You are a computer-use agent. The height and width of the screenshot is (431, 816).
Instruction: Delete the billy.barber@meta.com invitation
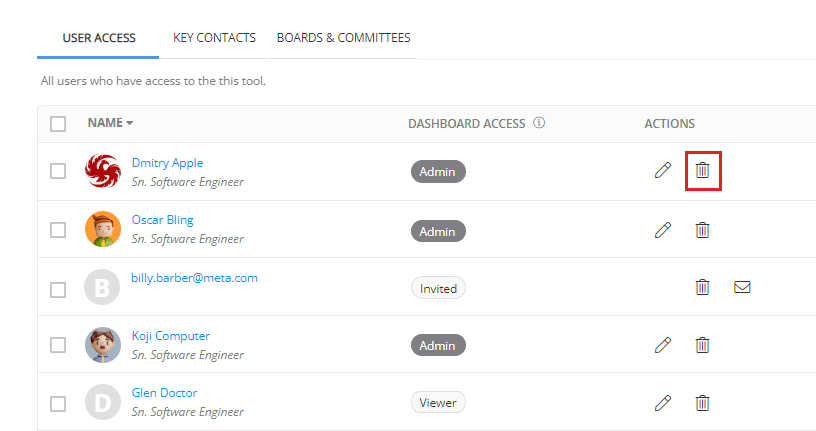703,287
